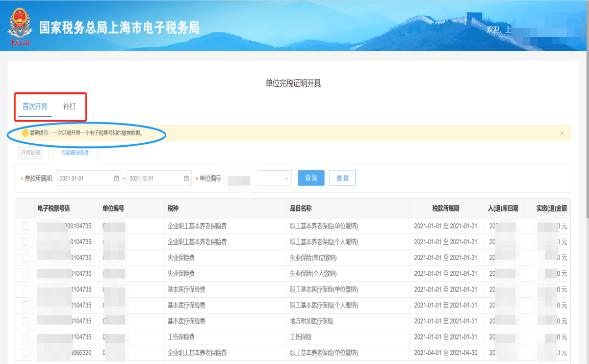The width and height of the screenshot is (589, 364).
Task: Check the 工伤保险 row checkbox
Action: point(25,337)
